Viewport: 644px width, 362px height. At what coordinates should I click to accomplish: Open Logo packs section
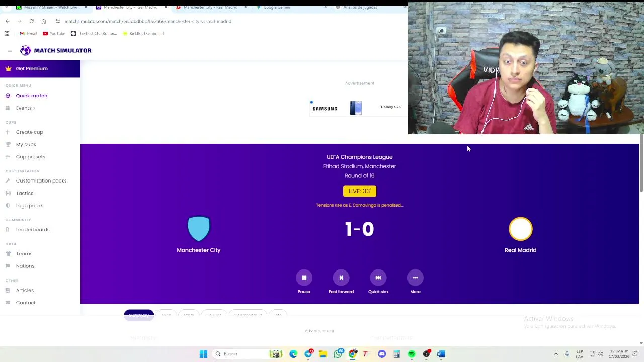pyautogui.click(x=29, y=206)
